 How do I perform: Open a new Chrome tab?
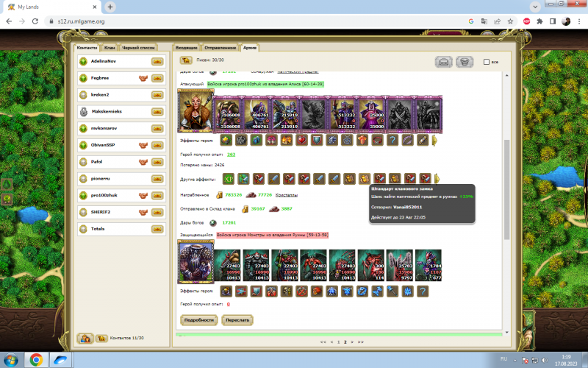pos(110,7)
